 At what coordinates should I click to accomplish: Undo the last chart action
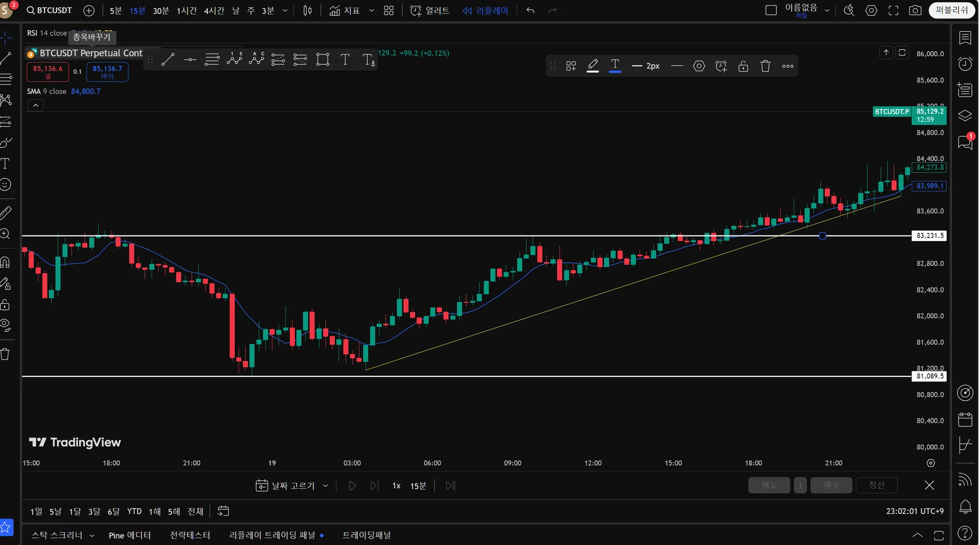pyautogui.click(x=530, y=10)
